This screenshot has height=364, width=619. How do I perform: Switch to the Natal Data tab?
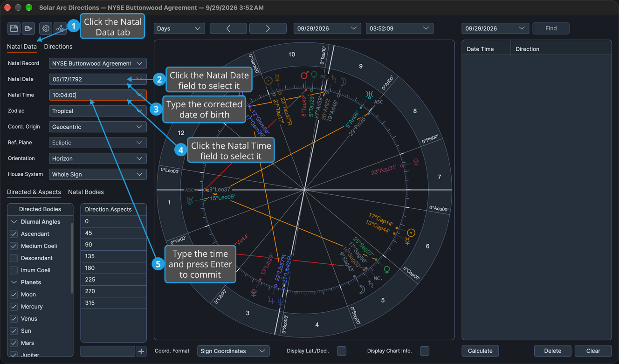[22, 47]
